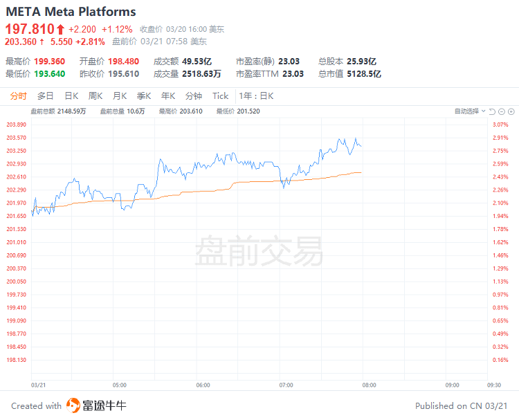Select the 分时 chart tab

coord(18,96)
